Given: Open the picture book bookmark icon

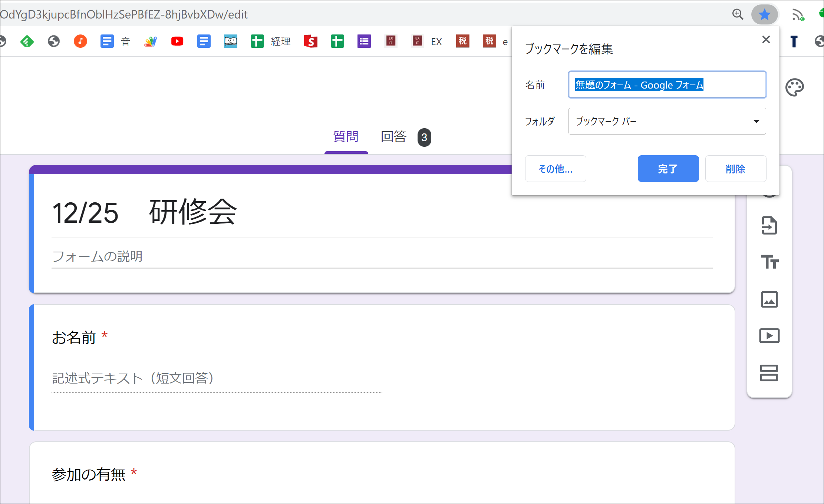Looking at the screenshot, I should click(231, 41).
